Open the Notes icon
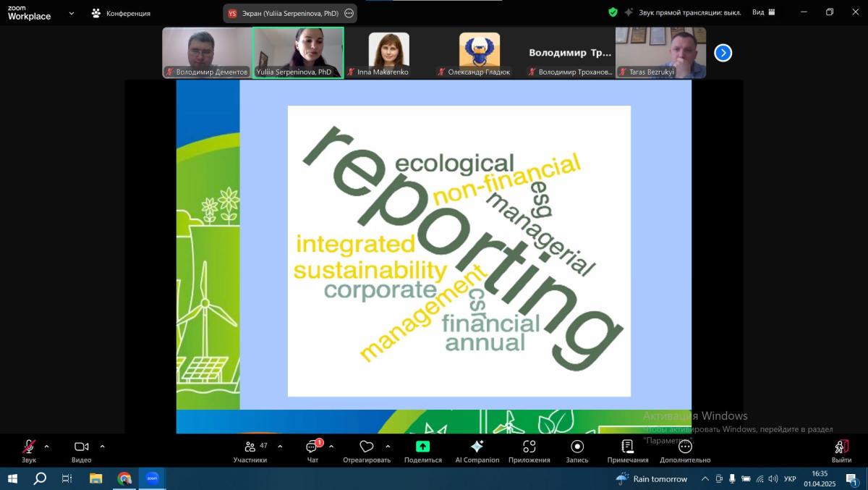This screenshot has width=868, height=490. click(x=627, y=447)
